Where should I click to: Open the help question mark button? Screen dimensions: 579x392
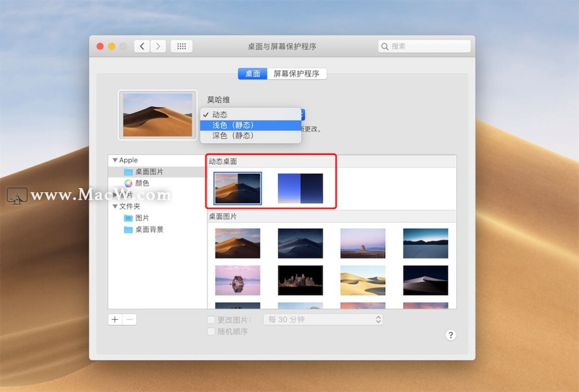tap(451, 335)
